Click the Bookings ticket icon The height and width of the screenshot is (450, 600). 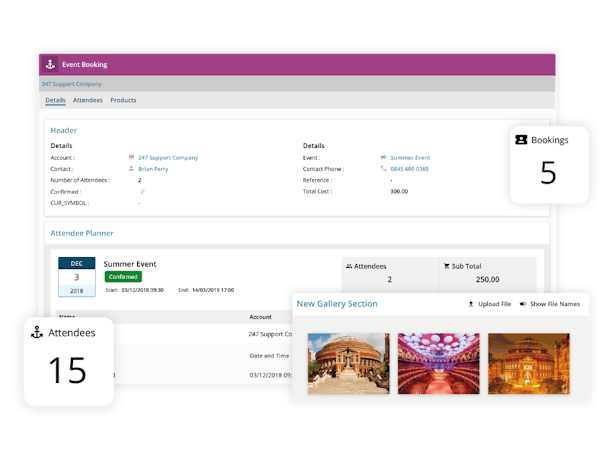(521, 140)
